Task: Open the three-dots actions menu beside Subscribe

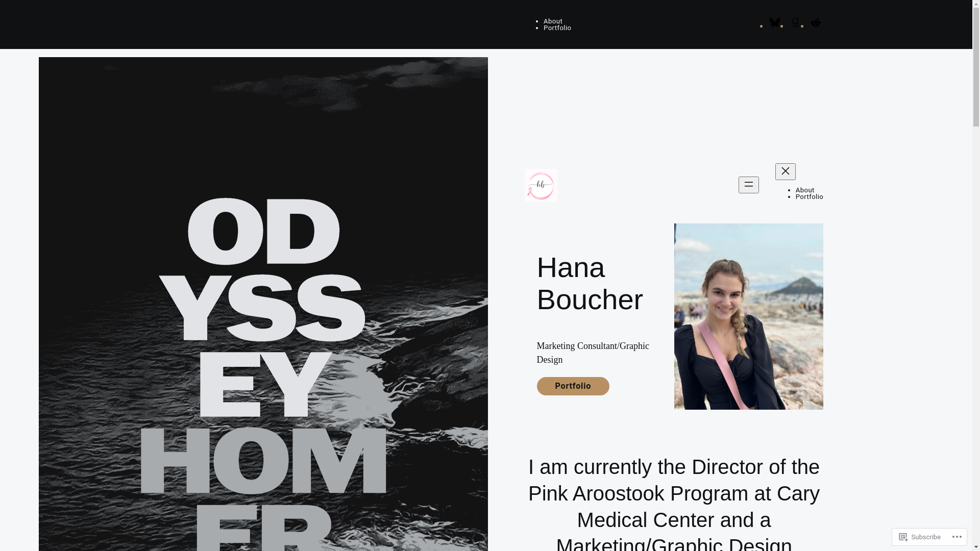Action: coord(957,537)
